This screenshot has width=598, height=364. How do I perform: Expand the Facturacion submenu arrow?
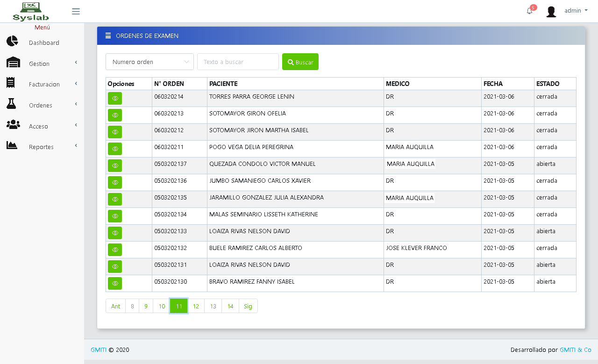(76, 84)
